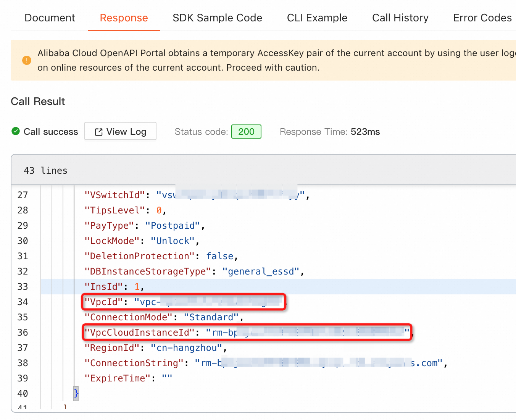Click the 200 status code badge

click(246, 131)
